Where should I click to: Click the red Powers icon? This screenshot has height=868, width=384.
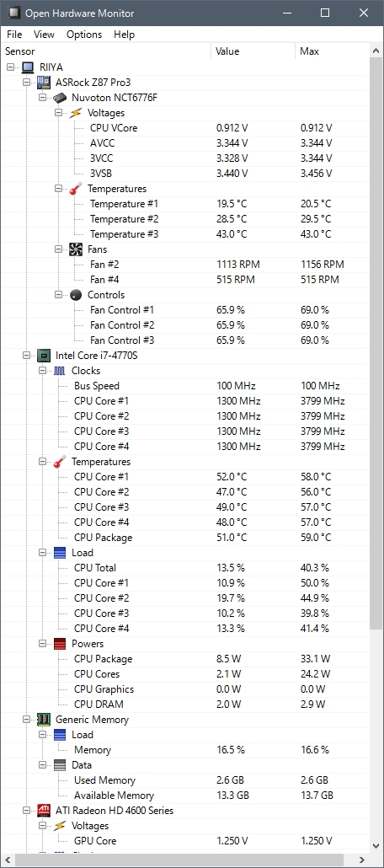click(x=60, y=644)
